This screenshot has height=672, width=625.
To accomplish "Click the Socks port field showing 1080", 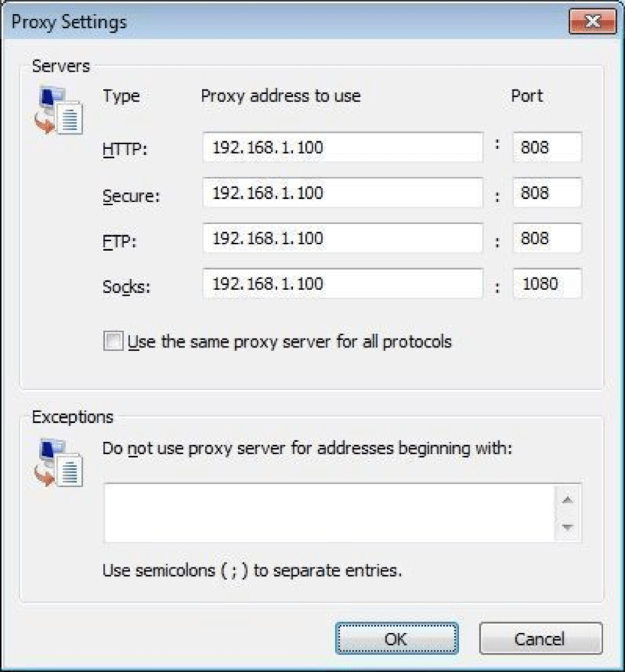I will (x=547, y=283).
